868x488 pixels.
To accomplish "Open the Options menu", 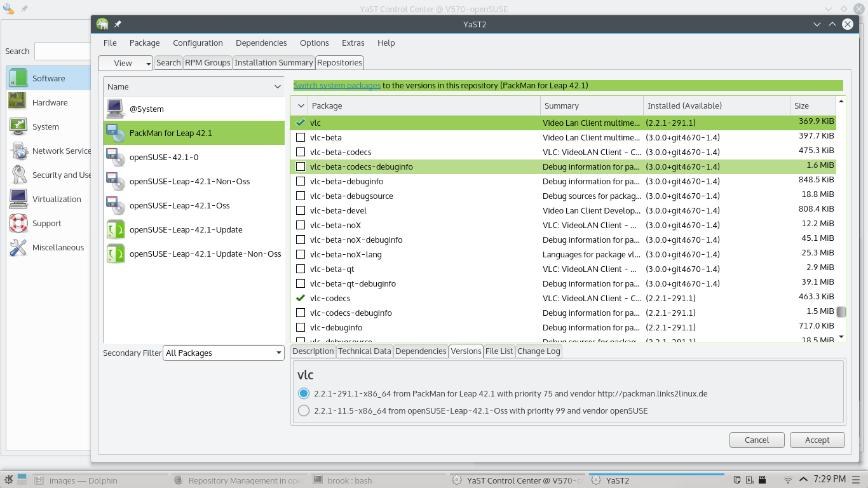I will tap(315, 43).
